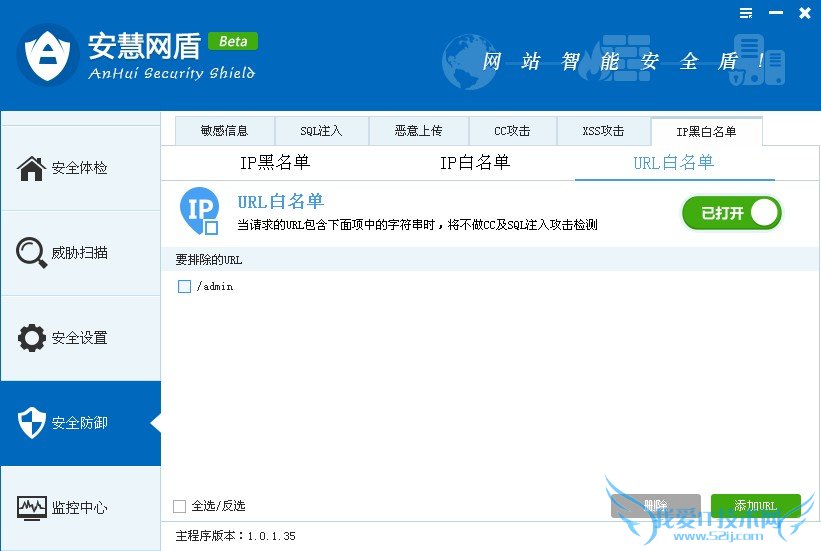Viewport: 821px width, 551px height.
Task: Tick the 全选/反选 checkbox
Action: click(x=180, y=506)
